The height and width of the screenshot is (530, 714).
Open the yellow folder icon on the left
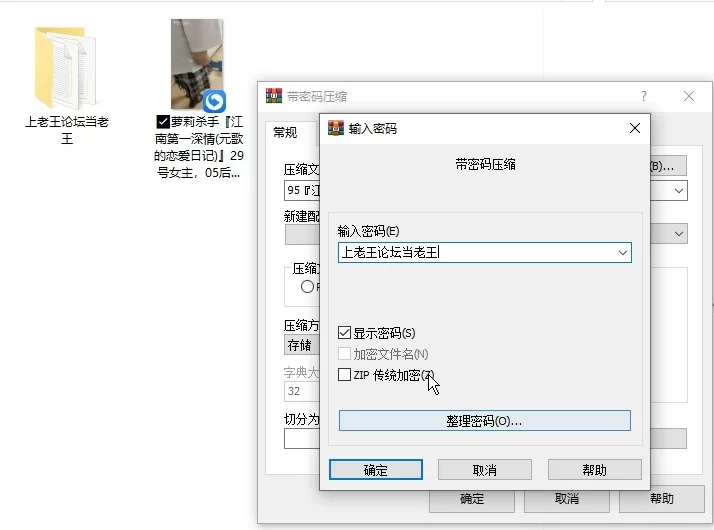click(66, 68)
